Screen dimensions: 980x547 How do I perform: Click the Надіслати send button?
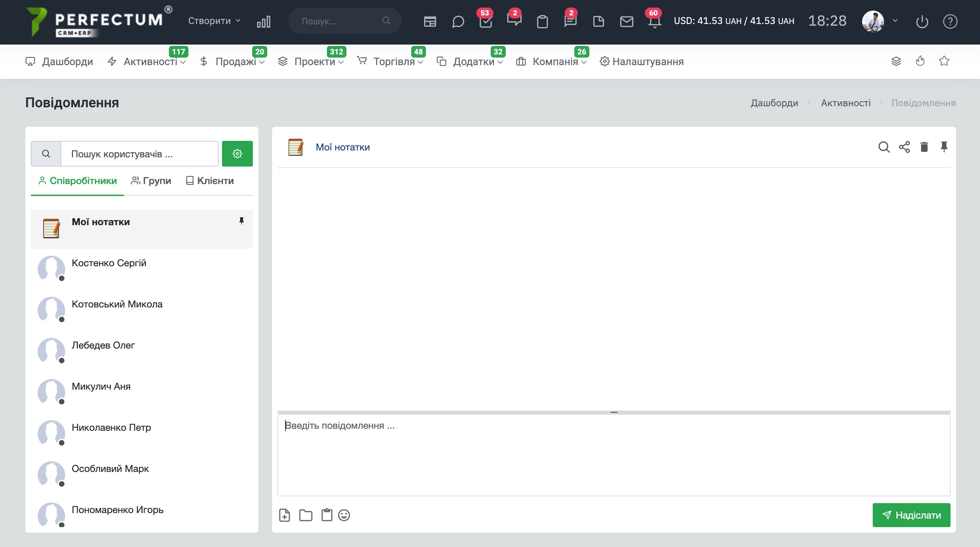click(x=911, y=515)
